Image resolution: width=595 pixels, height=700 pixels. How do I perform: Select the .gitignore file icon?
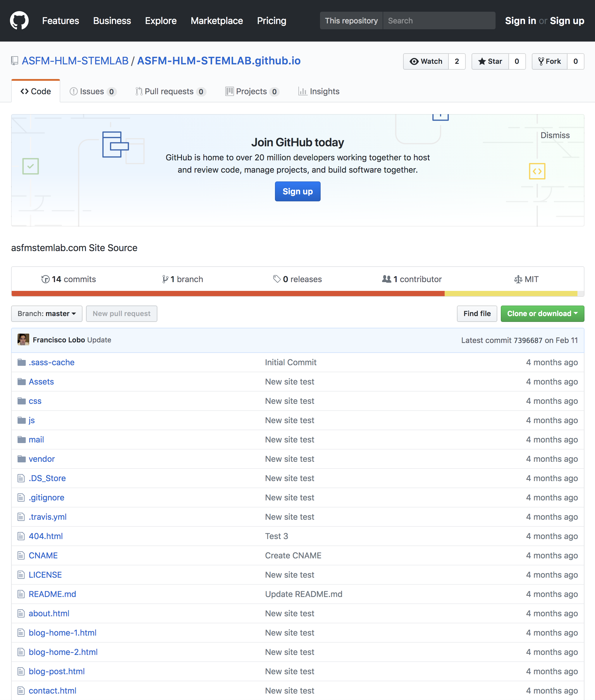pyautogui.click(x=21, y=497)
